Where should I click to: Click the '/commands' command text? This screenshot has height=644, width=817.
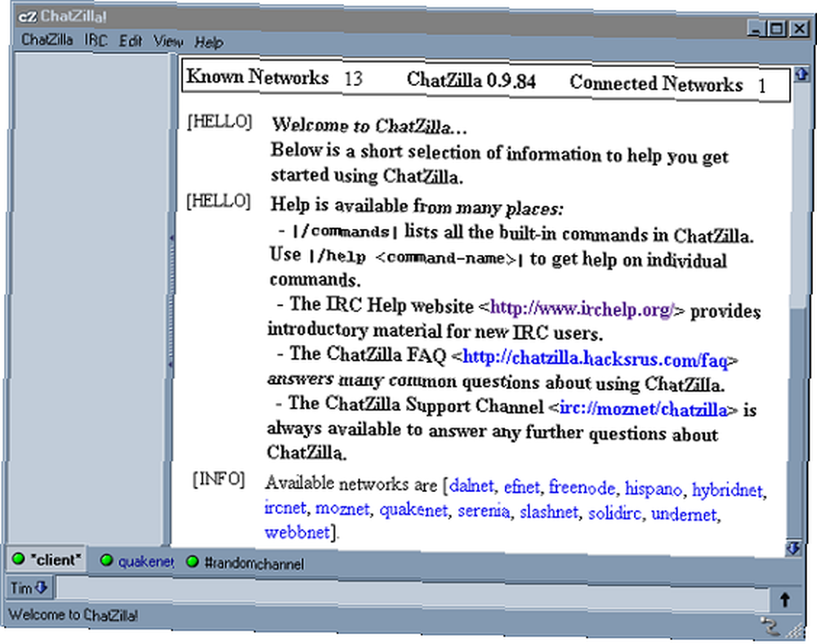coord(345,230)
